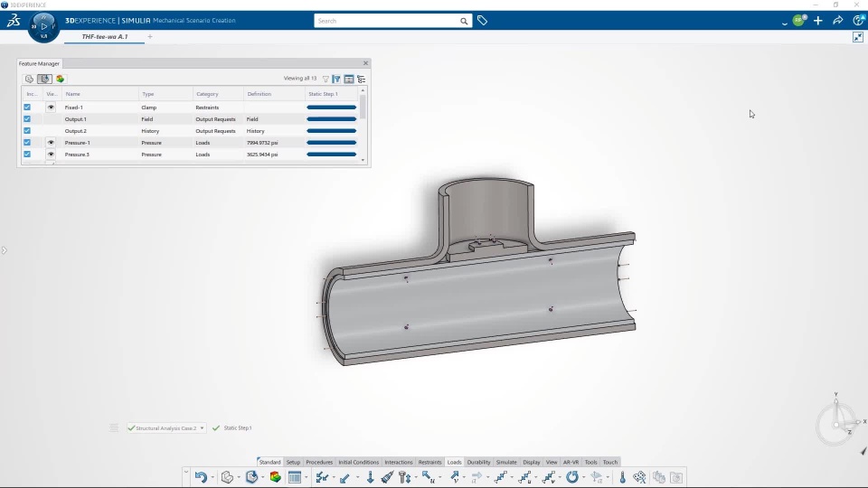The image size is (868, 488).
Task: Open dropdown arrow next to 3D part icon
Action: point(239,477)
